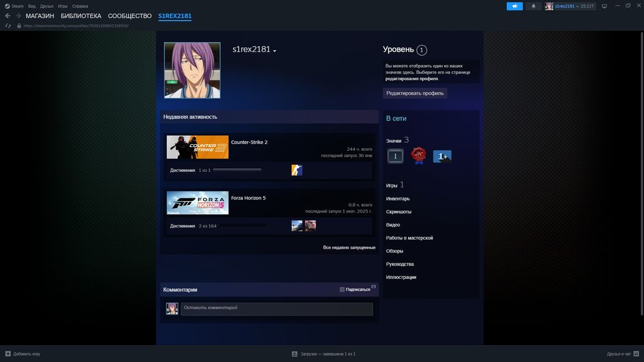Click the level 1 badge icon
This screenshot has width=644, height=362.
395,156
